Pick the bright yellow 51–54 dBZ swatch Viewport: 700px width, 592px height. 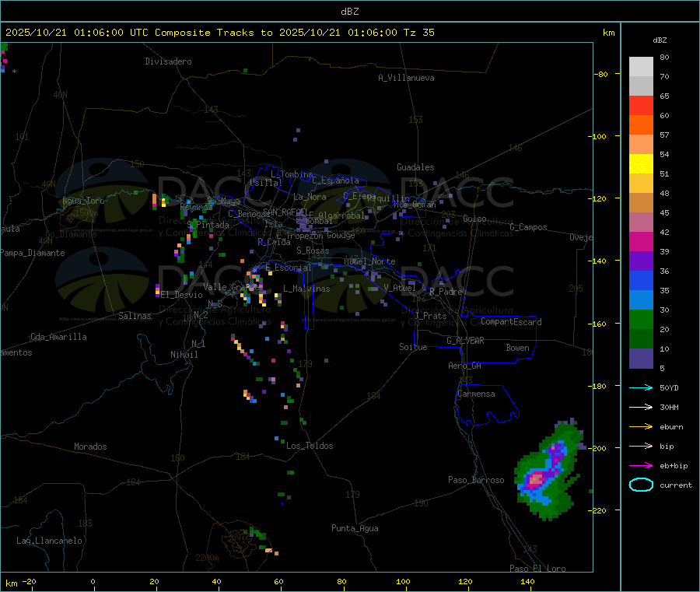pyautogui.click(x=641, y=164)
